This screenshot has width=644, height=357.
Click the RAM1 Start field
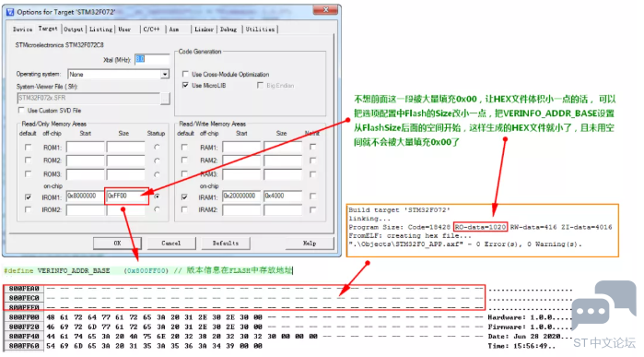coord(242,148)
